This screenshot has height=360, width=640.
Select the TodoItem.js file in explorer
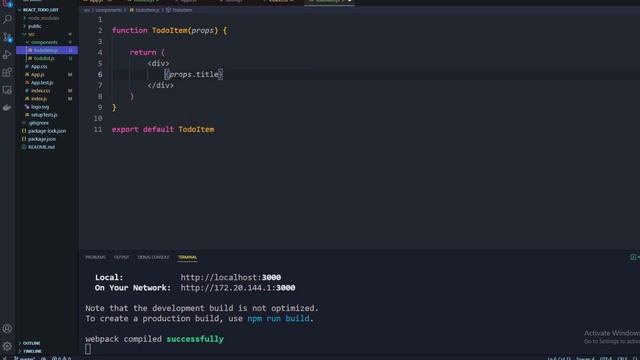pos(47,50)
